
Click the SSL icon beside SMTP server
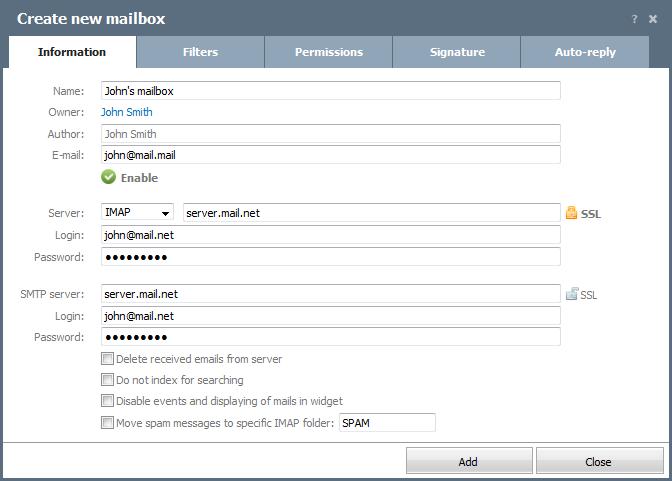tap(571, 294)
